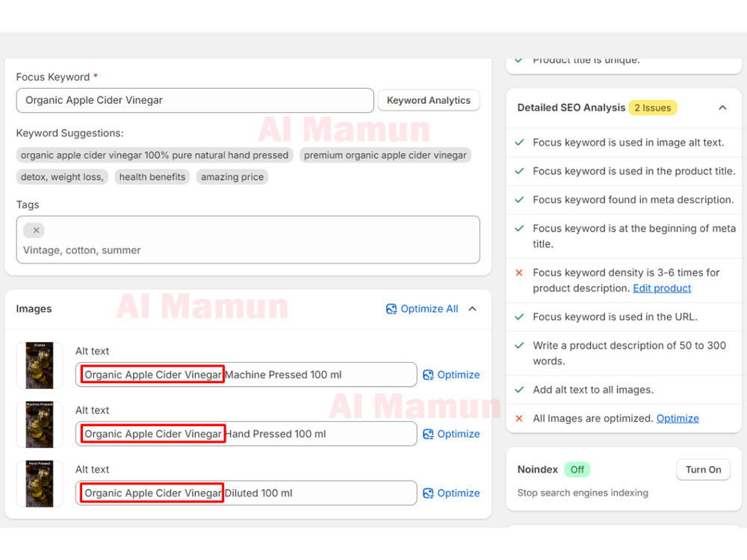Viewport: 747px width, 560px height.
Task: Click the red X icon for 'All Images are optimized'
Action: (x=519, y=419)
